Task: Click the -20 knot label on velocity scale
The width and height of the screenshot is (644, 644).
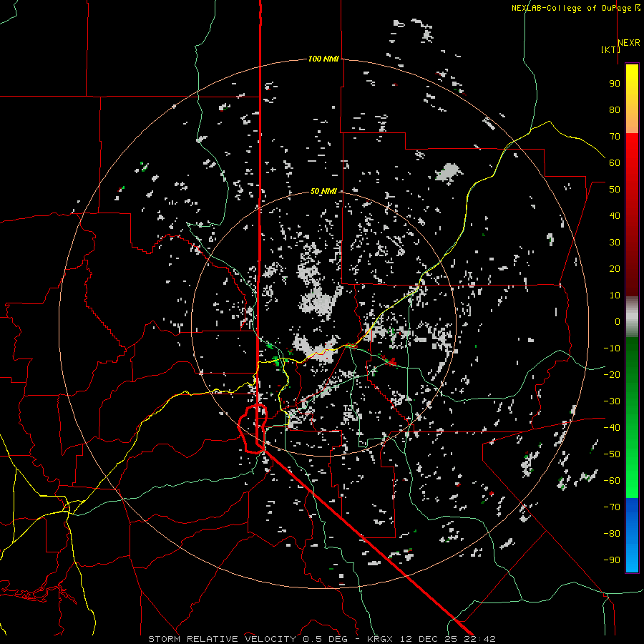Action: [x=612, y=374]
